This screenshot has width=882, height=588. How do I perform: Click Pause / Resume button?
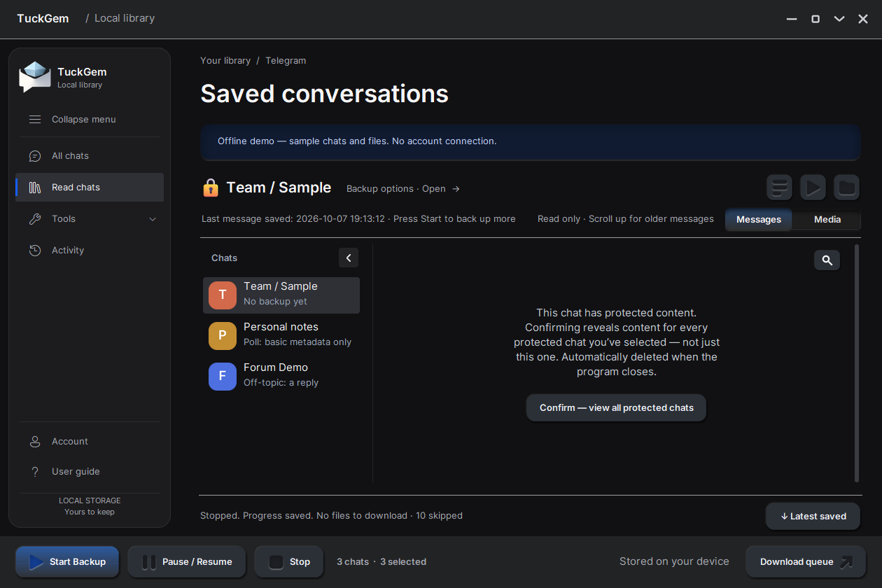(187, 562)
